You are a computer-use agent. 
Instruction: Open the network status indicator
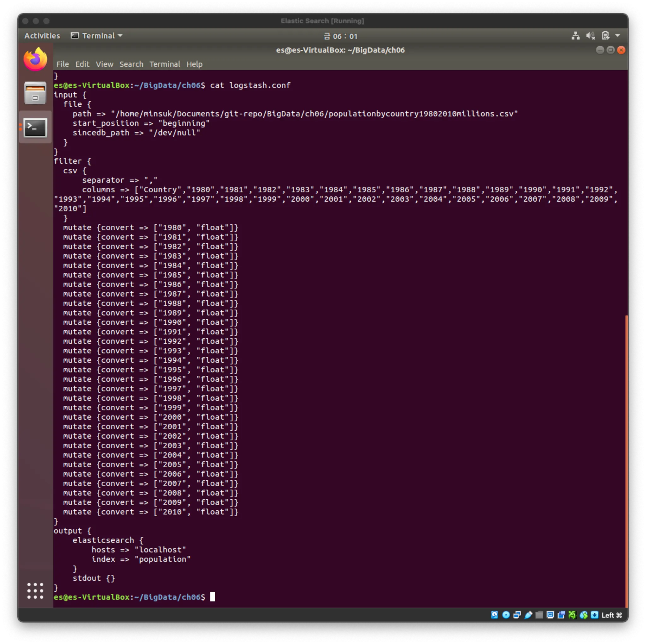pos(575,36)
